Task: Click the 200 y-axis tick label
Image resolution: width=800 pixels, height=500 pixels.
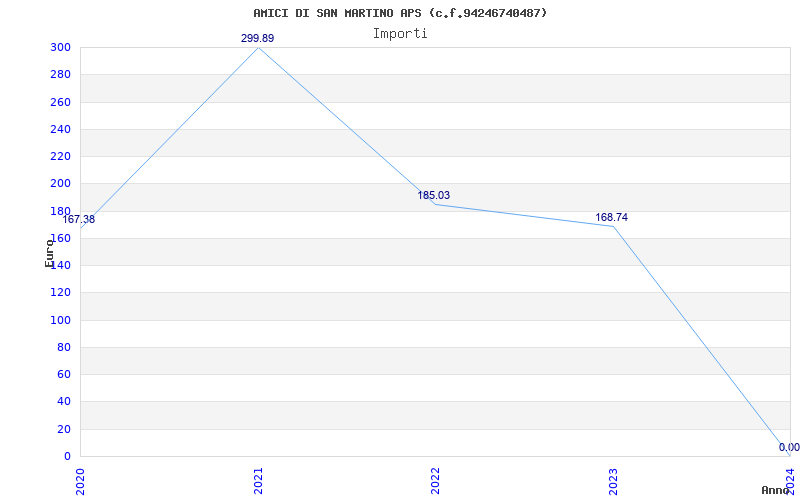Action: point(60,184)
